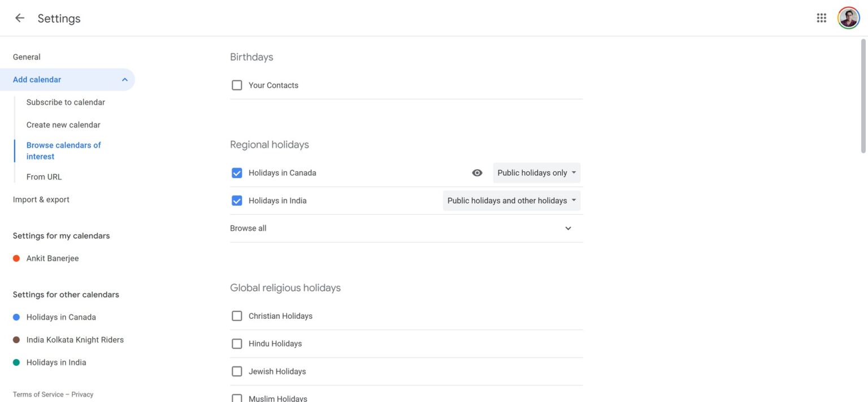868x402 pixels.
Task: Open the account profile picture
Action: pos(848,18)
